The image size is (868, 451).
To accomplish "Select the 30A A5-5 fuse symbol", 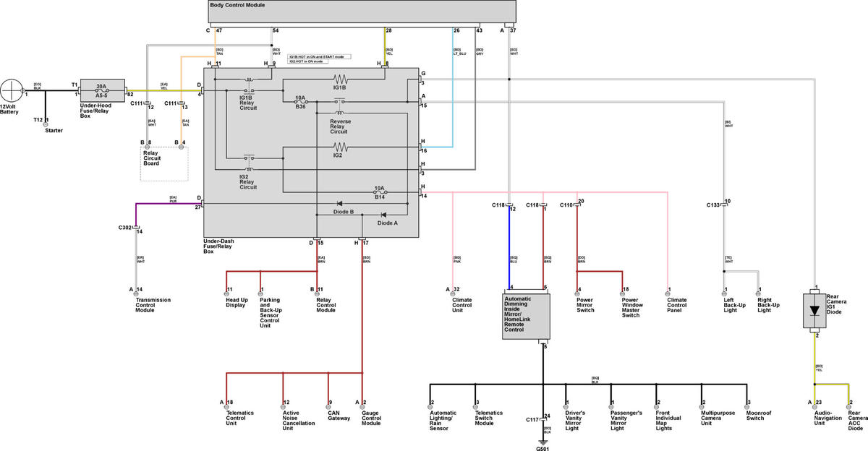I will pyautogui.click(x=102, y=91).
